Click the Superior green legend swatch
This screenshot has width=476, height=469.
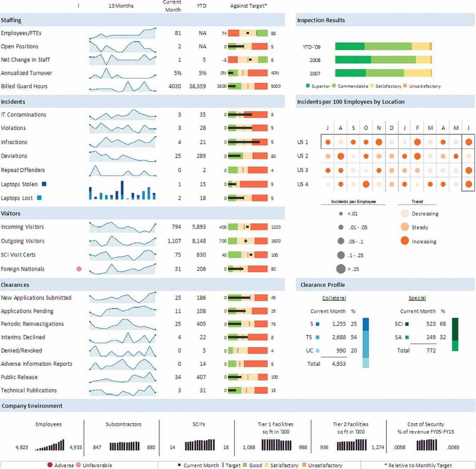coord(308,86)
